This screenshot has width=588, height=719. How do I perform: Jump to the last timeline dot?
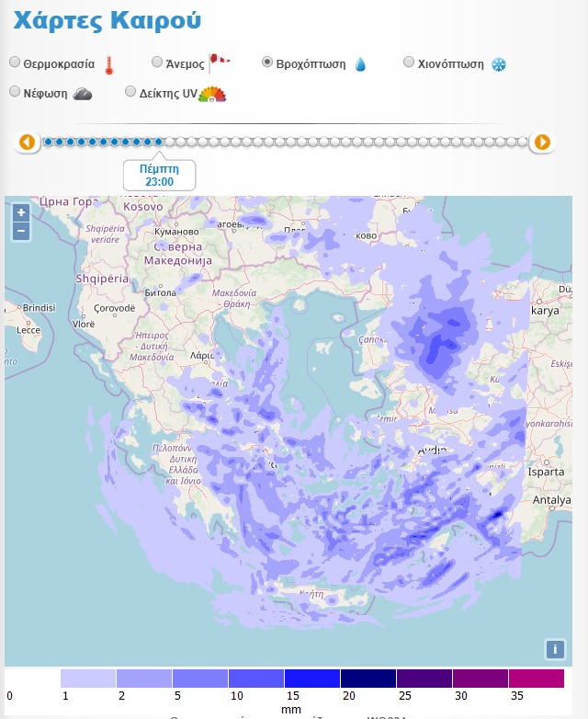tap(522, 142)
